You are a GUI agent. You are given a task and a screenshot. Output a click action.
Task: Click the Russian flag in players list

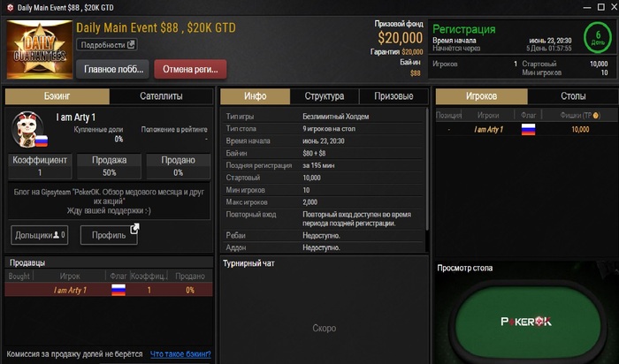click(528, 129)
